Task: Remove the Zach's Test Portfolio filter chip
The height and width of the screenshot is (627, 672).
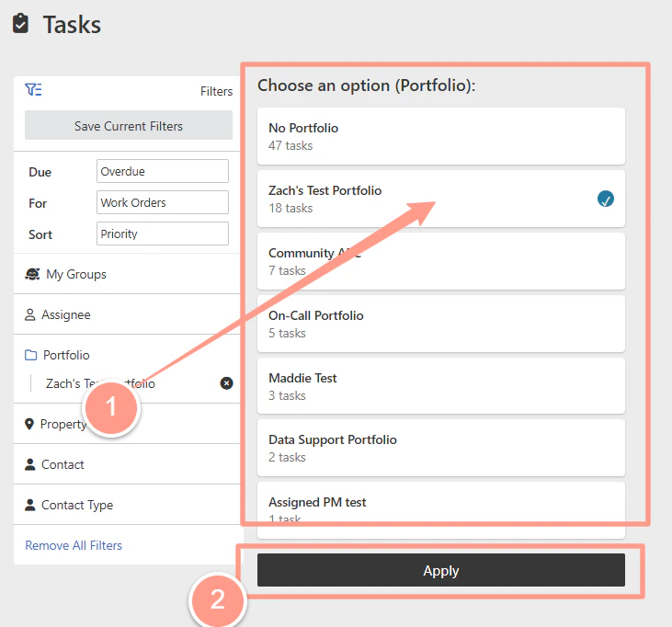Action: coord(226,382)
